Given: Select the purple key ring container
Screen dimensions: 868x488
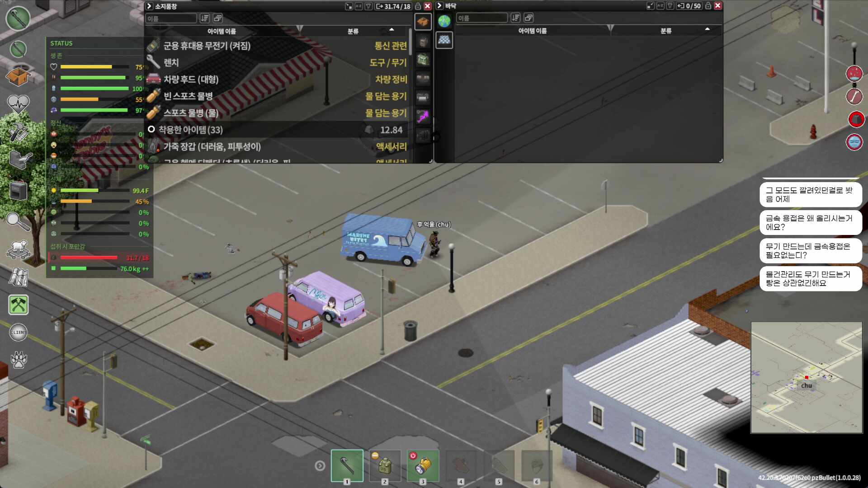Looking at the screenshot, I should 423,117.
